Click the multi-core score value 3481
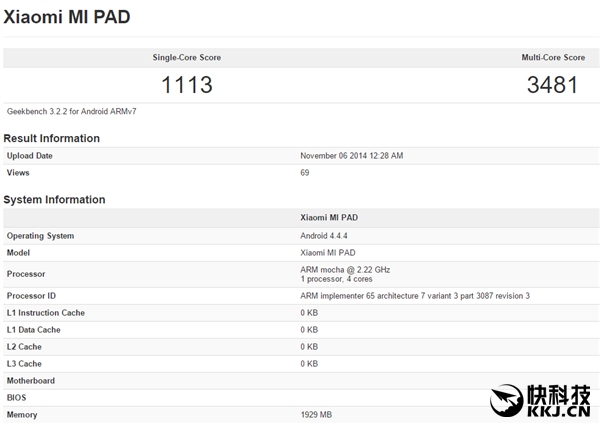This screenshot has height=427, width=600. 552,85
